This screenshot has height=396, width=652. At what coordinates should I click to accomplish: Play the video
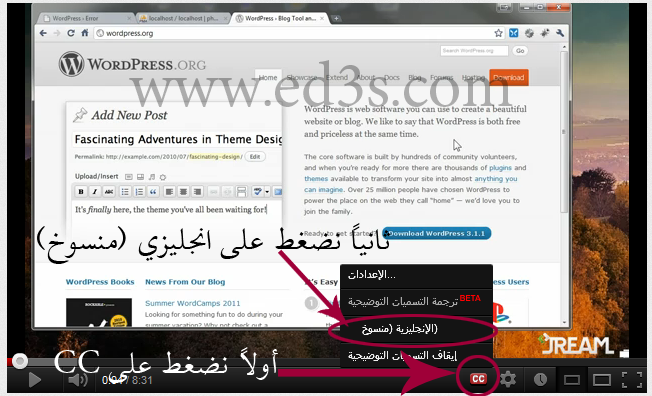coord(35,380)
